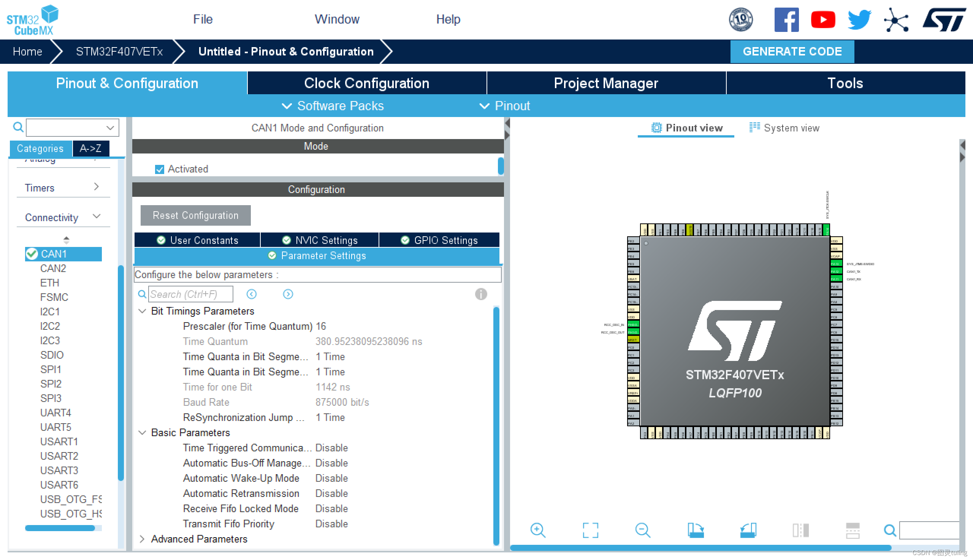Click the parameter list vertical scrollbar

point(496,426)
